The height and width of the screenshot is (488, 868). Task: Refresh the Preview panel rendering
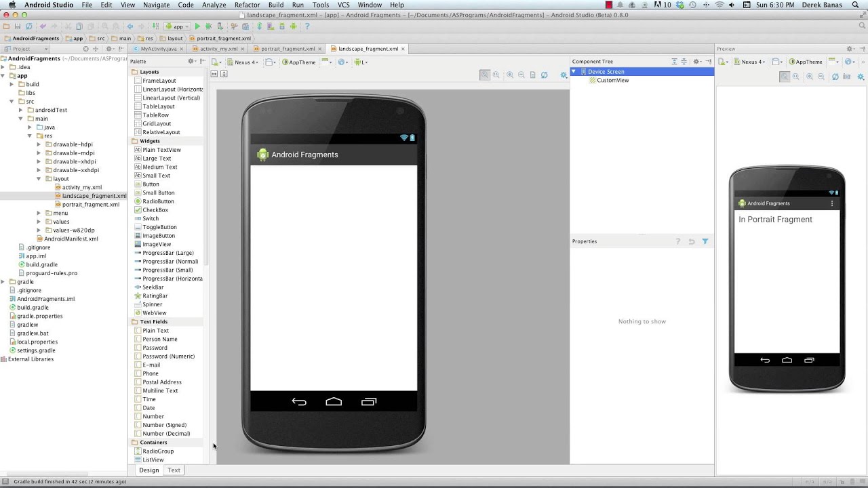coord(835,77)
